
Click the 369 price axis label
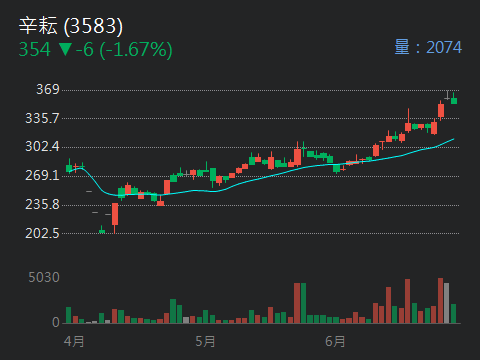coord(48,89)
